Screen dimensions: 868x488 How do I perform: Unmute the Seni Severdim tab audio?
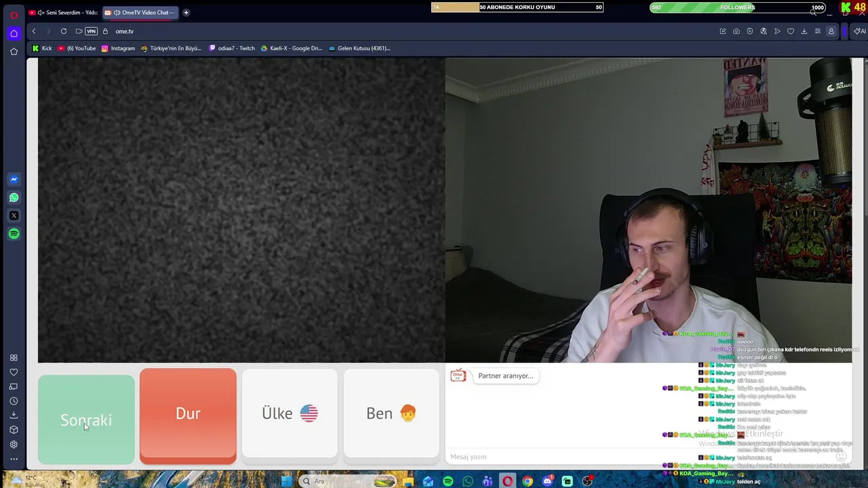[41, 12]
